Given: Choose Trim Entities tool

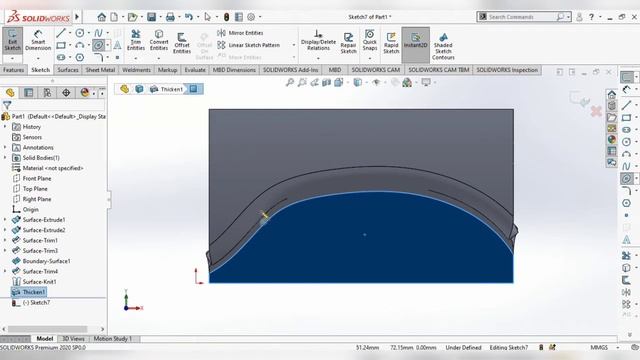Looking at the screenshot, I should (136, 40).
